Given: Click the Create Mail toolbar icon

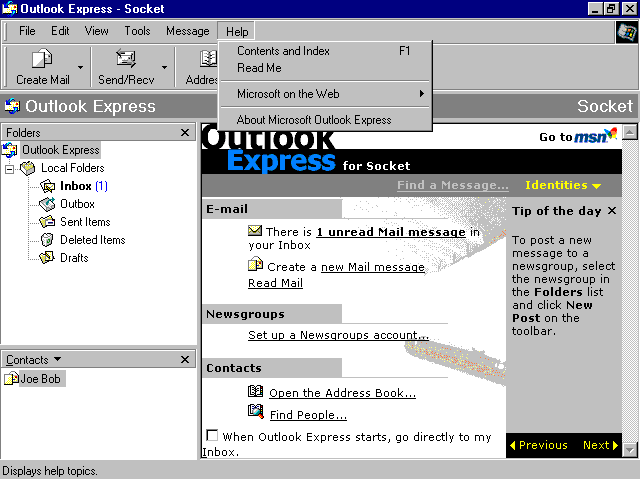Looking at the screenshot, I should [x=42, y=58].
